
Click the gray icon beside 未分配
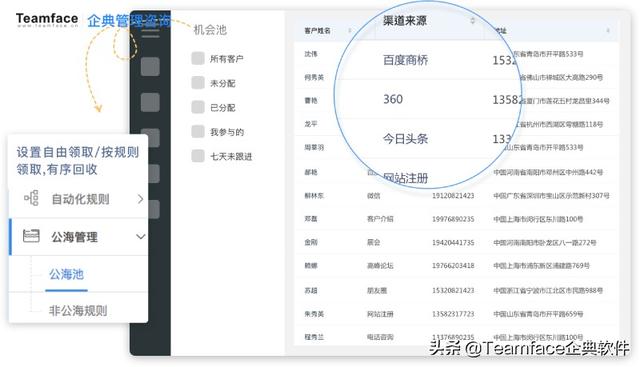coord(198,83)
